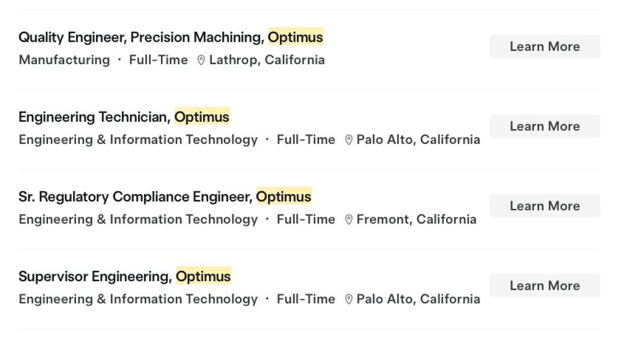Click Learn More for Supervisor Engineering, Optimus

[x=544, y=285]
